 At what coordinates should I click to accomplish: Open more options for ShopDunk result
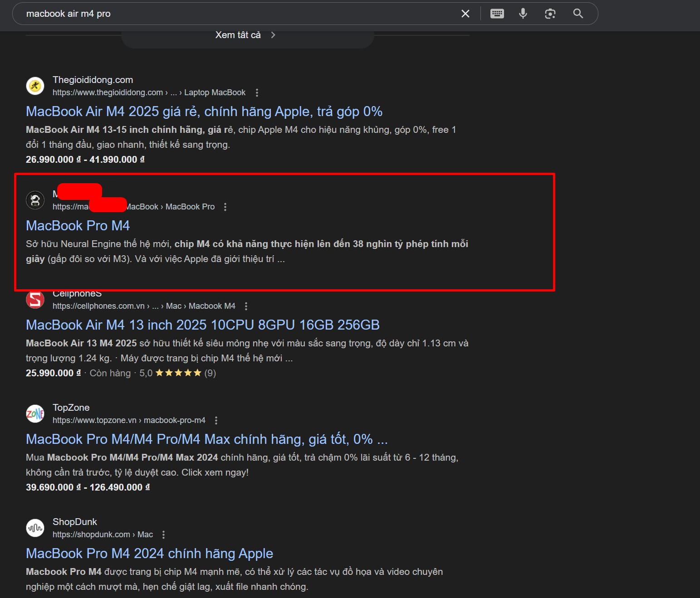tap(163, 535)
